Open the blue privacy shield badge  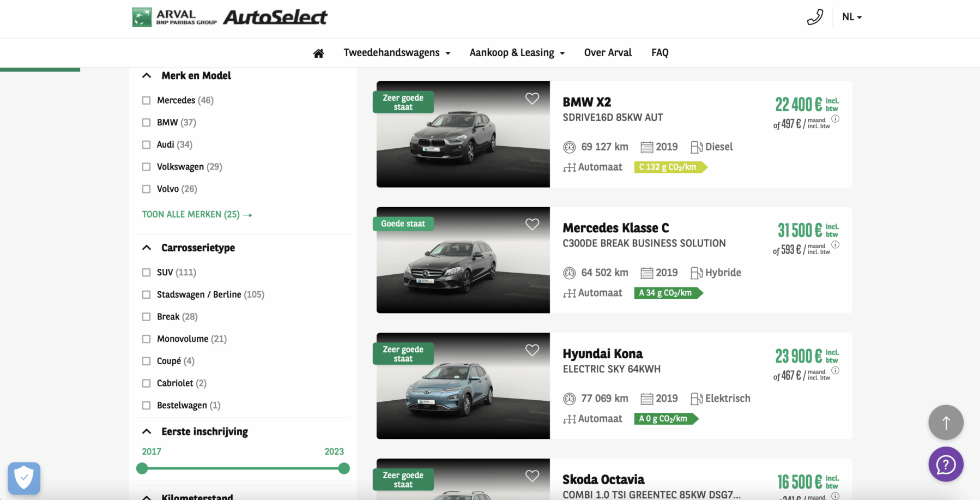pyautogui.click(x=24, y=478)
